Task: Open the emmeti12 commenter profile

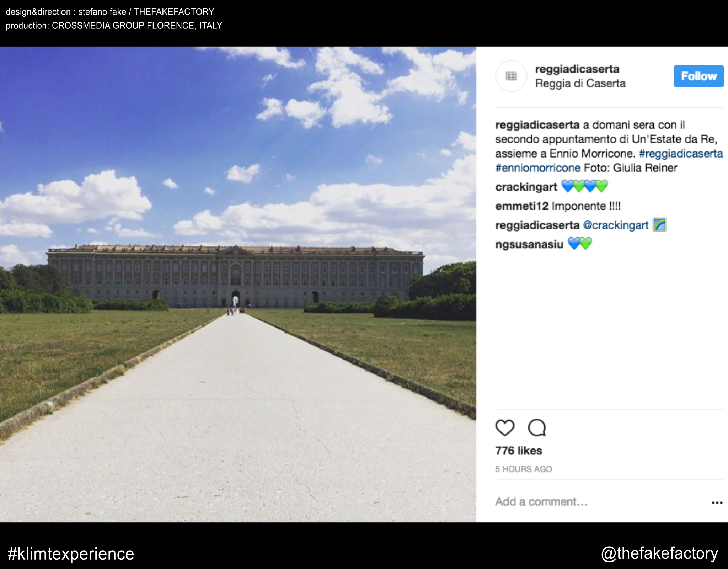Action: click(x=522, y=206)
